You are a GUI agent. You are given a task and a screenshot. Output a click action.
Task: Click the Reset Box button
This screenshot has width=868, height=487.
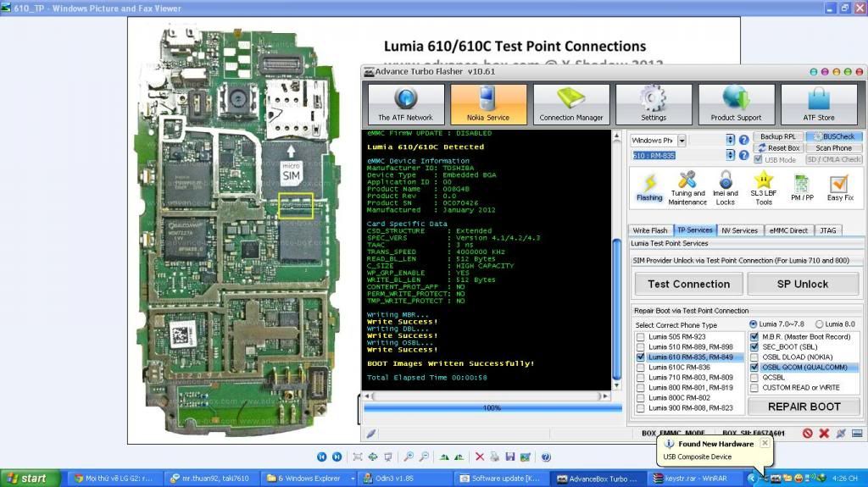[x=778, y=147]
